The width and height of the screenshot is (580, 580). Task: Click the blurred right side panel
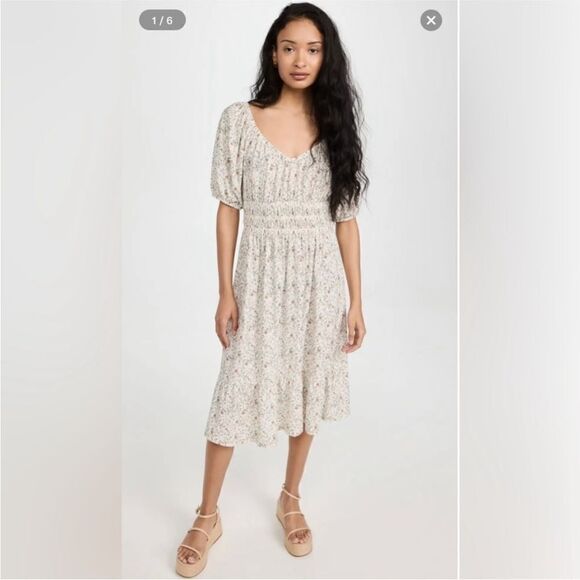(520, 290)
